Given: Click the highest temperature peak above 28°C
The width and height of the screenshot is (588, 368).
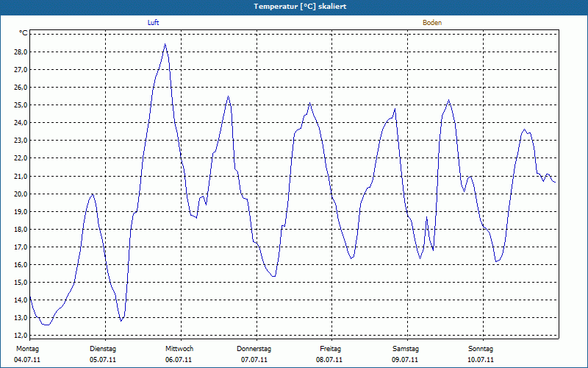Looking at the screenshot, I should click(x=165, y=44).
